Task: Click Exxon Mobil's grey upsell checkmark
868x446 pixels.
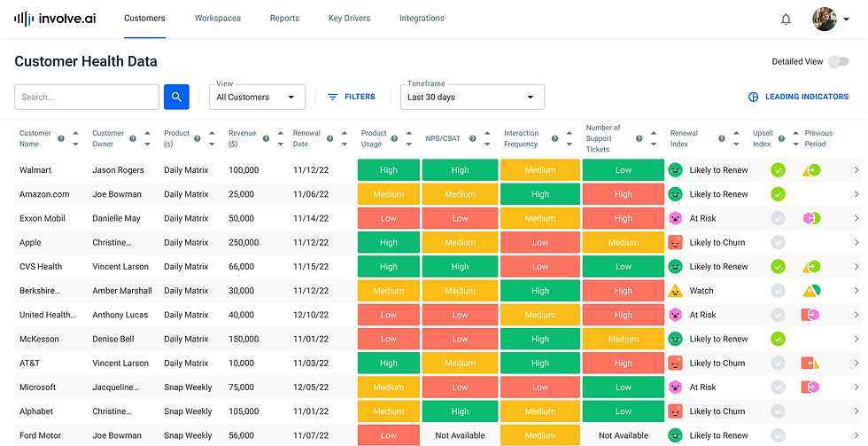Action: [x=779, y=218]
